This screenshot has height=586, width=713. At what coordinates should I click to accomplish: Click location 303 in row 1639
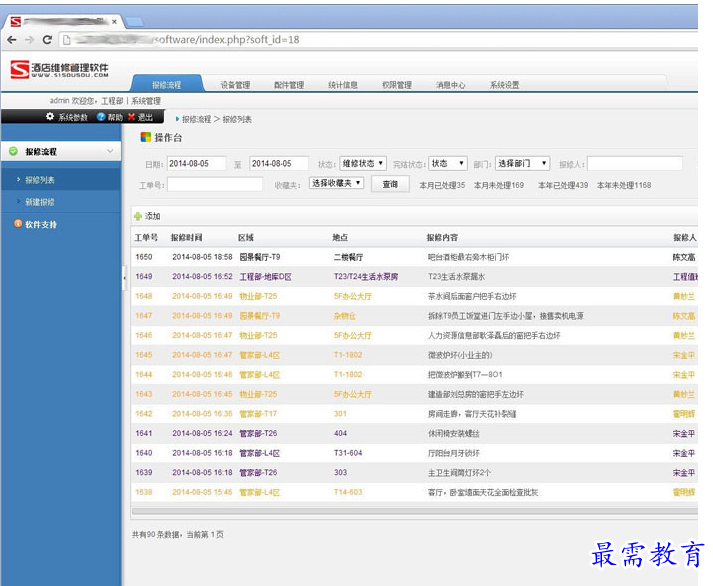click(x=340, y=472)
